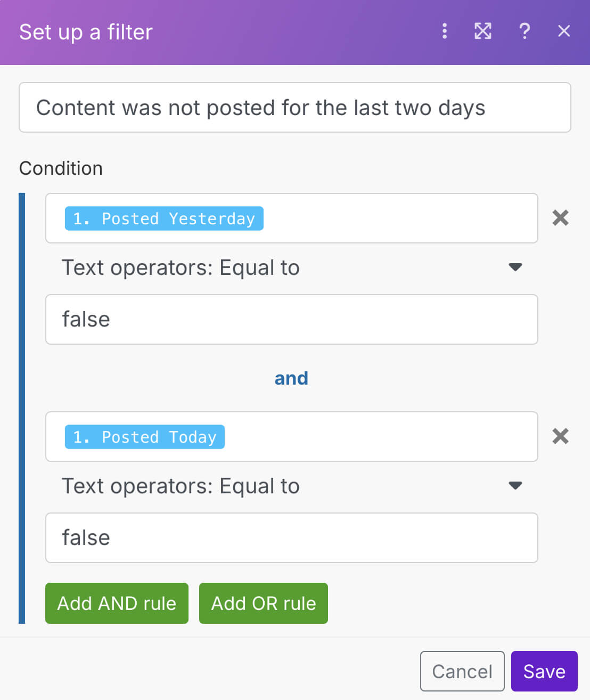Screen dimensions: 590x700
Task: Click the blue condition group bar
Action: point(22,408)
